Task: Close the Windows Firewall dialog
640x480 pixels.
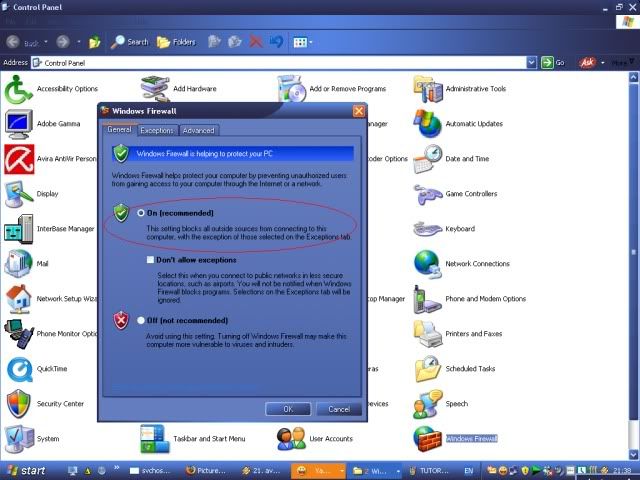Action: [x=359, y=111]
